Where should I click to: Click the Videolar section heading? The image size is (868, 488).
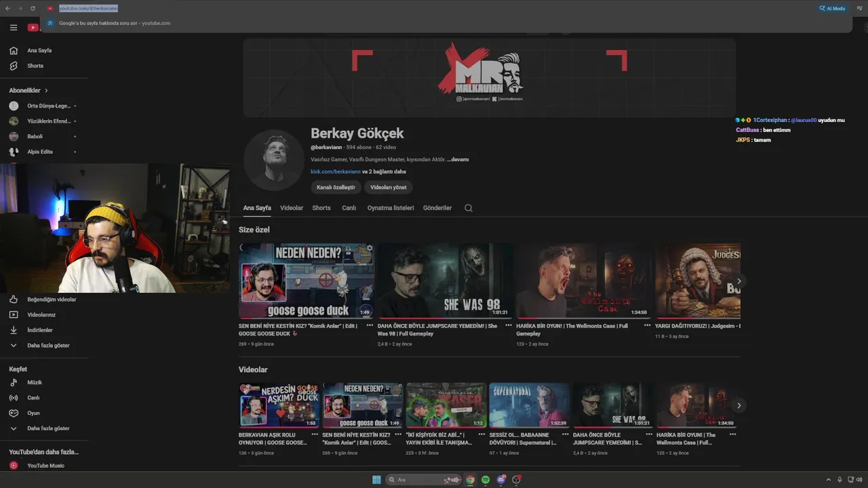click(x=253, y=369)
